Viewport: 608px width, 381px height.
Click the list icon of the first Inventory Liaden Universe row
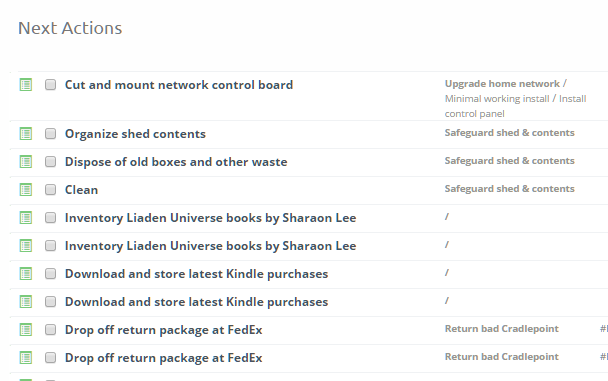tap(26, 217)
